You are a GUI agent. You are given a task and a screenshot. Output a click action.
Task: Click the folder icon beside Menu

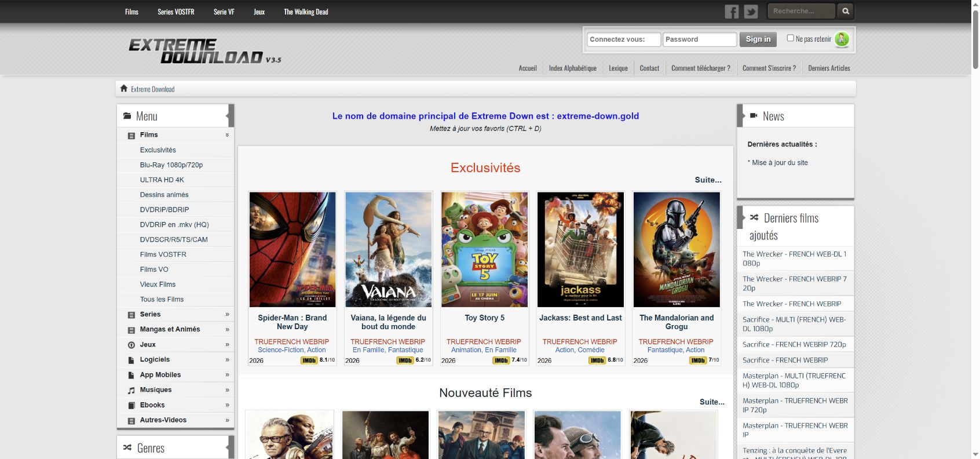[127, 116]
